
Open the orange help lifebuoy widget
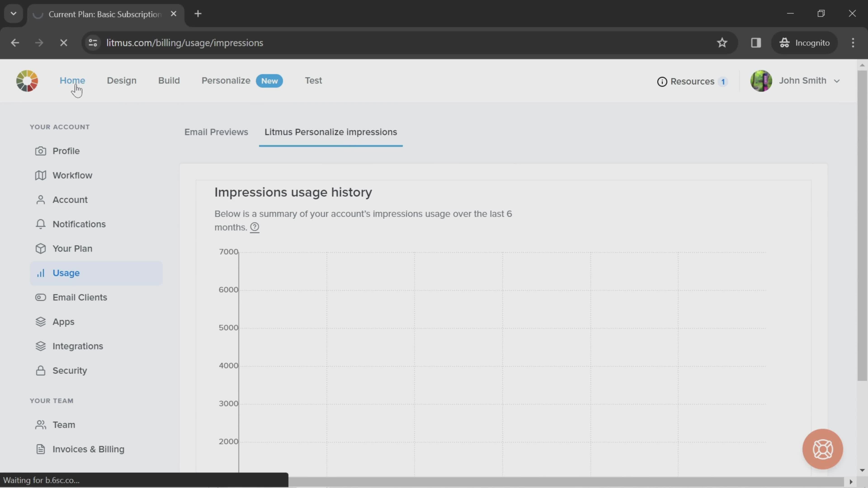823,449
